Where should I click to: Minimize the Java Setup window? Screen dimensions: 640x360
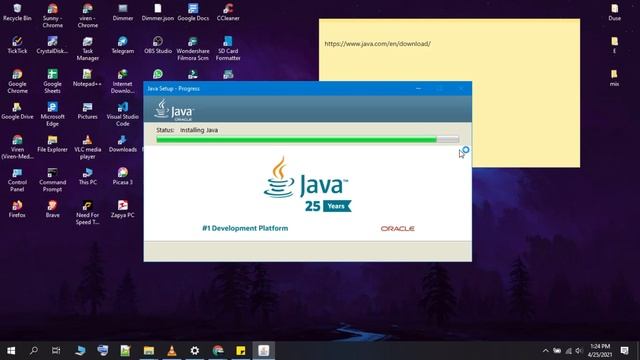point(418,89)
